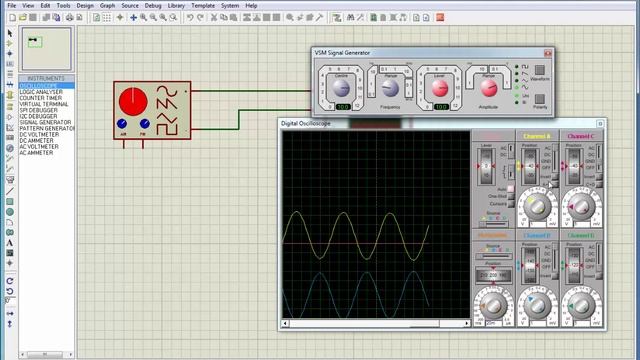Toggle oscilloscope trigger Auto button
The height and width of the screenshot is (360, 640).
pos(511,189)
